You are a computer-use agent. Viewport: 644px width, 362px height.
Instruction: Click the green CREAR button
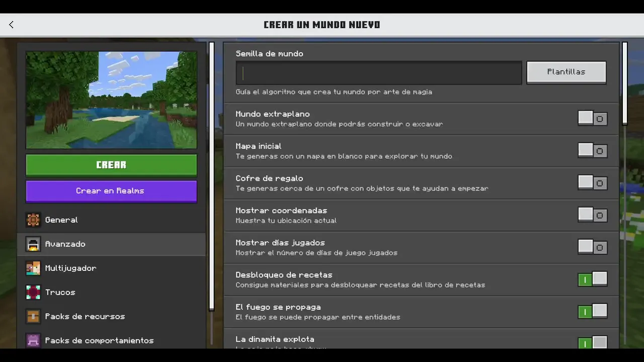111,165
